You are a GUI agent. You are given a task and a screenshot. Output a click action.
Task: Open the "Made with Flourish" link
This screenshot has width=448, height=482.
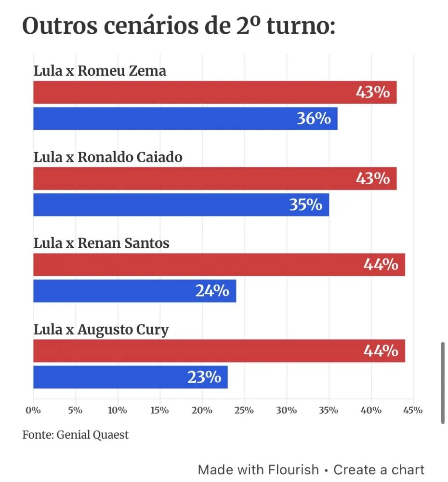click(258, 470)
